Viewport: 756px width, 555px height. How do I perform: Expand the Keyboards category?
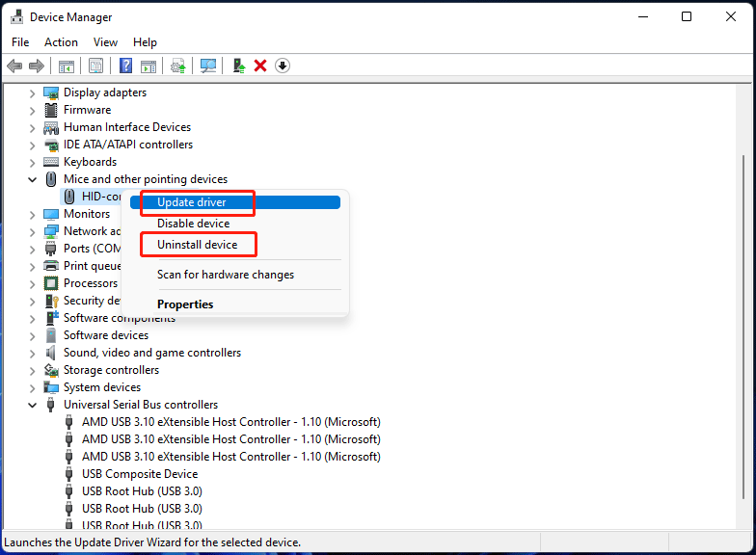(x=33, y=162)
